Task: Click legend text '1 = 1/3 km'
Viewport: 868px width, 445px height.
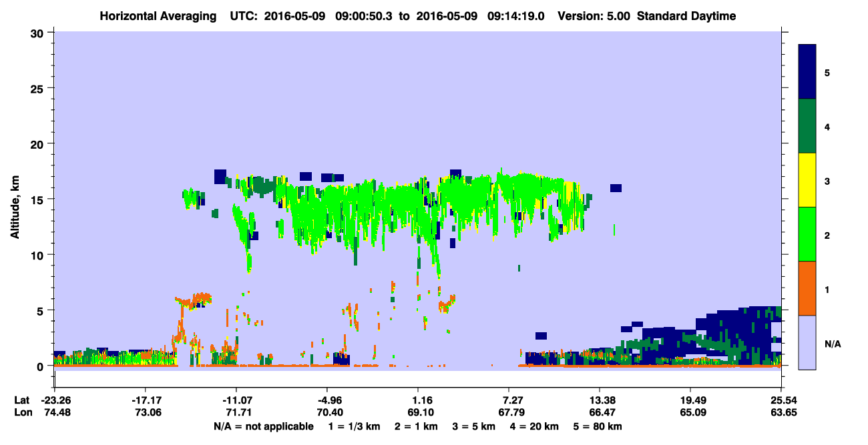Action: click(355, 426)
